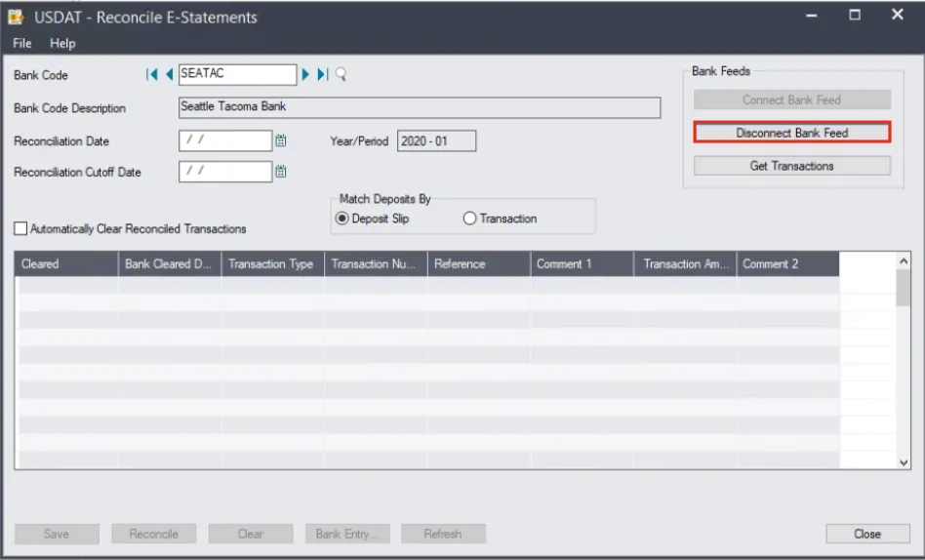Go to previous bank code record

click(170, 74)
